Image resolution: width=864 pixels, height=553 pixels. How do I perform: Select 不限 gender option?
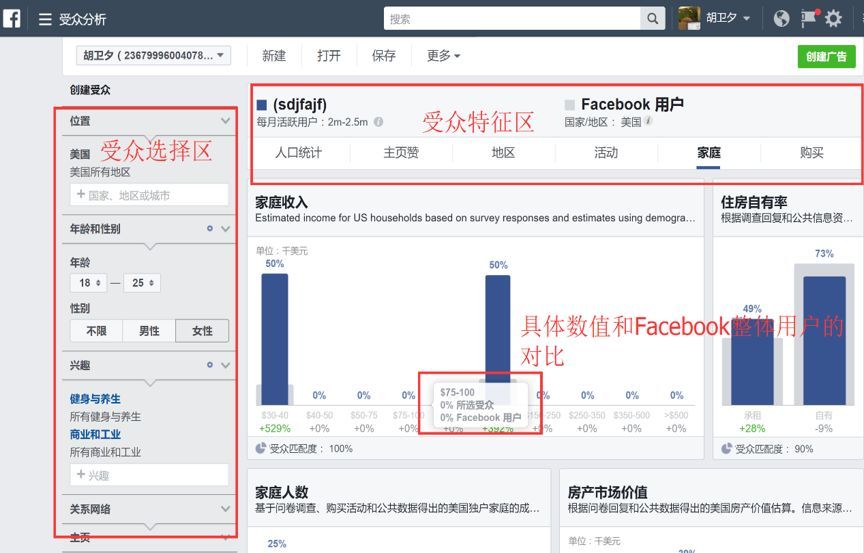click(x=96, y=330)
